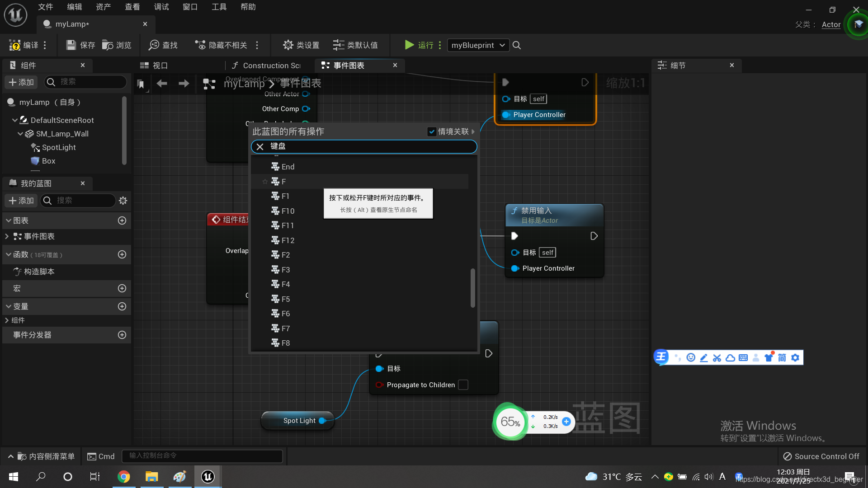Click the Compile blueprint icon
868x488 pixels.
point(15,45)
